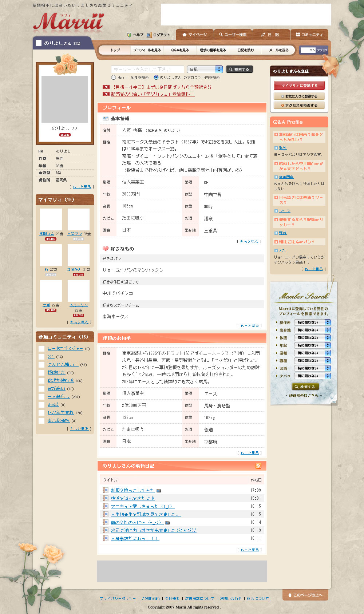Click diary icon next to 地元に遂にカラオケ entry
Image resolution: width=364 pixels, height=614 pixels.
[106, 530]
